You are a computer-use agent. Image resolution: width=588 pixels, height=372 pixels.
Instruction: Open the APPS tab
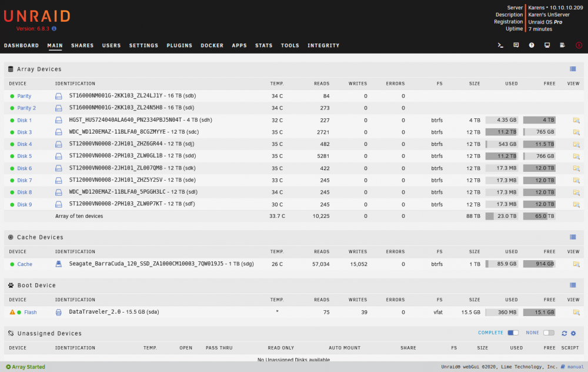click(x=239, y=45)
